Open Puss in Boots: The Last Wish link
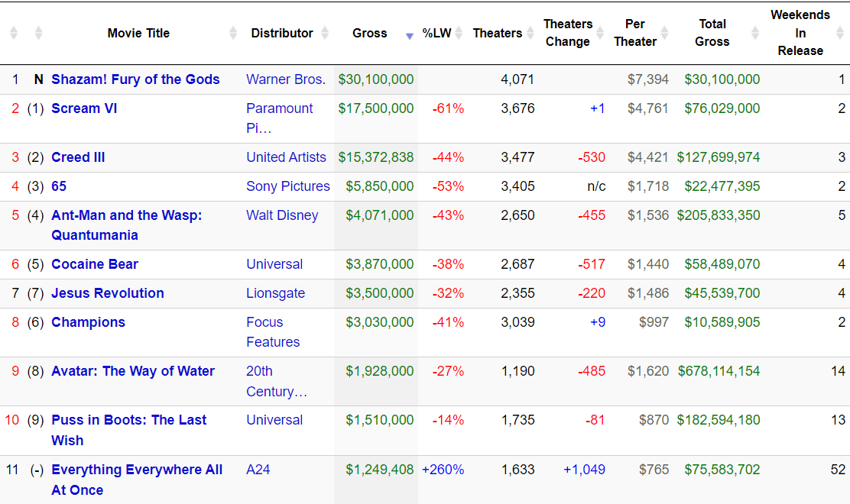The width and height of the screenshot is (850, 504). pos(129,431)
